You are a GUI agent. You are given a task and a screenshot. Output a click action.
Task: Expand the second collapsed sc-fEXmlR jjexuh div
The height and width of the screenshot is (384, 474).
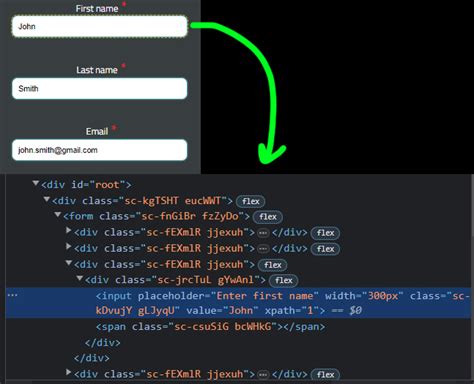(68, 246)
